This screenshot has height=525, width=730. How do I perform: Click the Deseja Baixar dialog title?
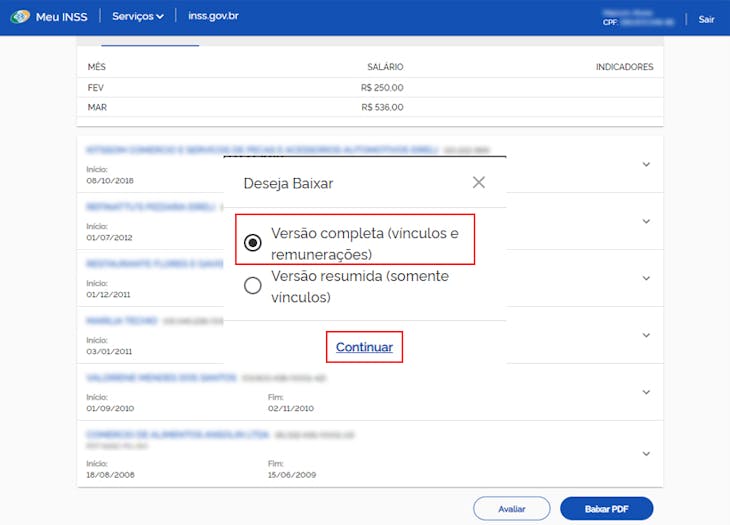(x=288, y=183)
